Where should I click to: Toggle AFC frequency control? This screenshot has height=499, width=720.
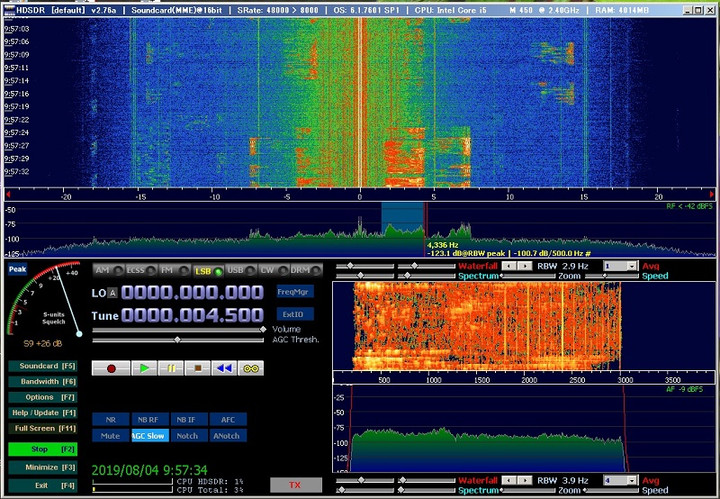pos(228,420)
